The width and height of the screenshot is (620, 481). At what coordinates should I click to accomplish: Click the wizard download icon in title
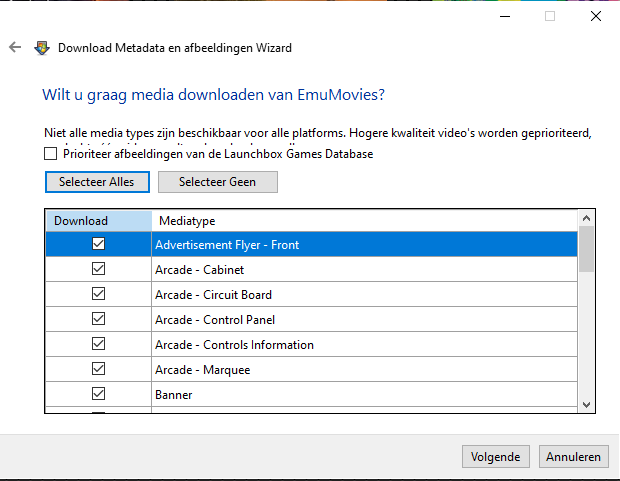coord(42,47)
